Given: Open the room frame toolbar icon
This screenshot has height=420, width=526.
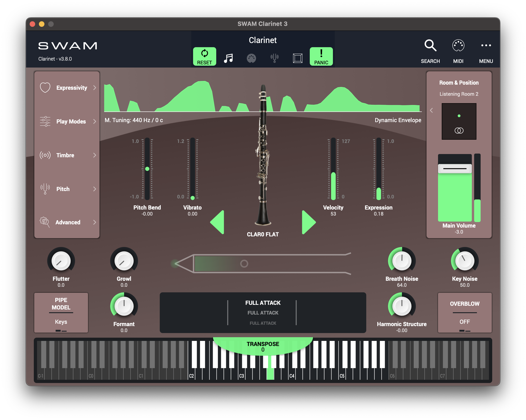Looking at the screenshot, I should (298, 58).
